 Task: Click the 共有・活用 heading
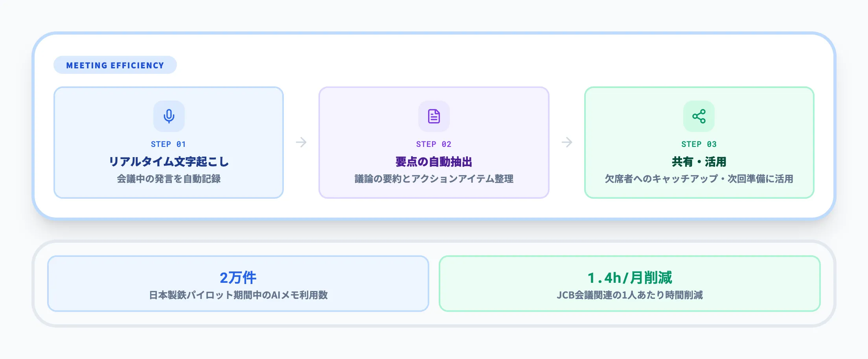pos(698,161)
